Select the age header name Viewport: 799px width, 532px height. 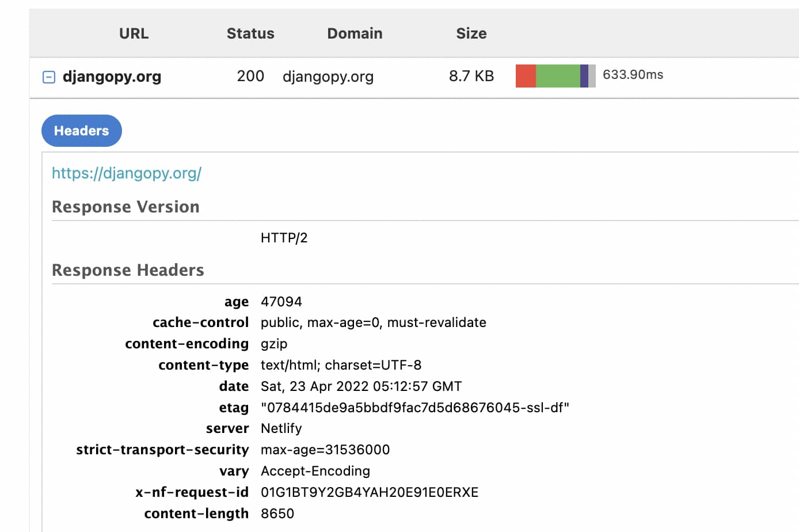237,302
